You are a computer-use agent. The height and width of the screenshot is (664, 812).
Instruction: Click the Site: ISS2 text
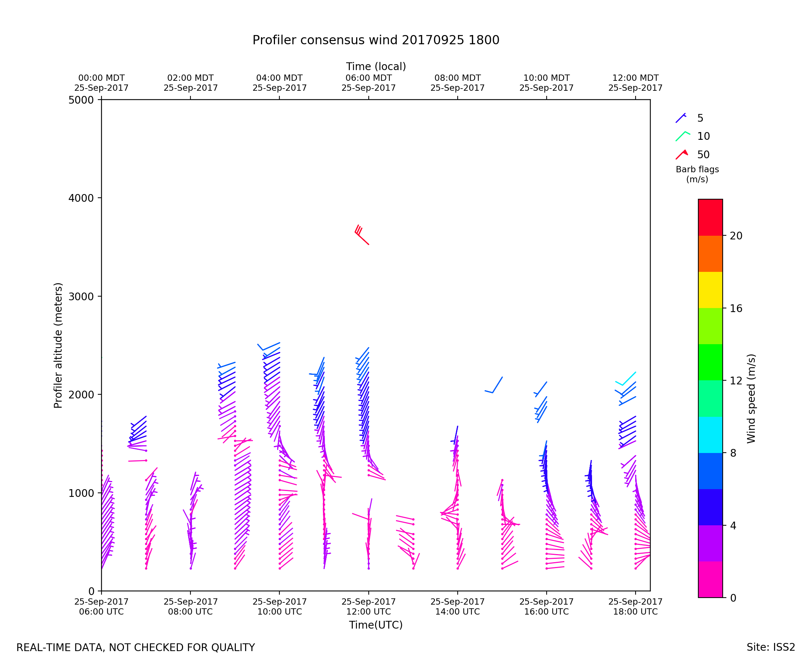pyautogui.click(x=771, y=647)
